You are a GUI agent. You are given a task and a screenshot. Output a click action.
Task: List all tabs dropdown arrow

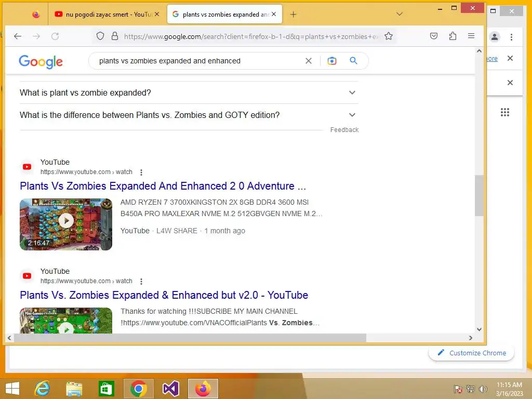[400, 14]
